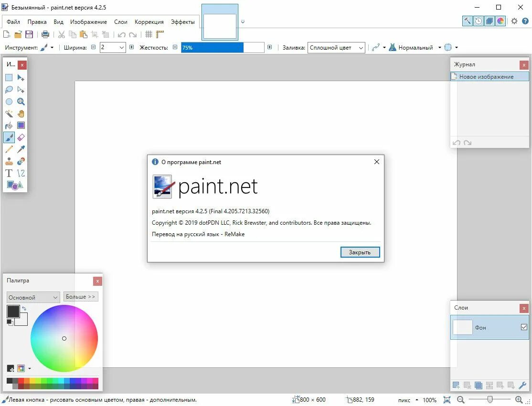The width and height of the screenshot is (532, 406).
Task: Select the Move Selected Pixels tool
Action: pyautogui.click(x=21, y=78)
